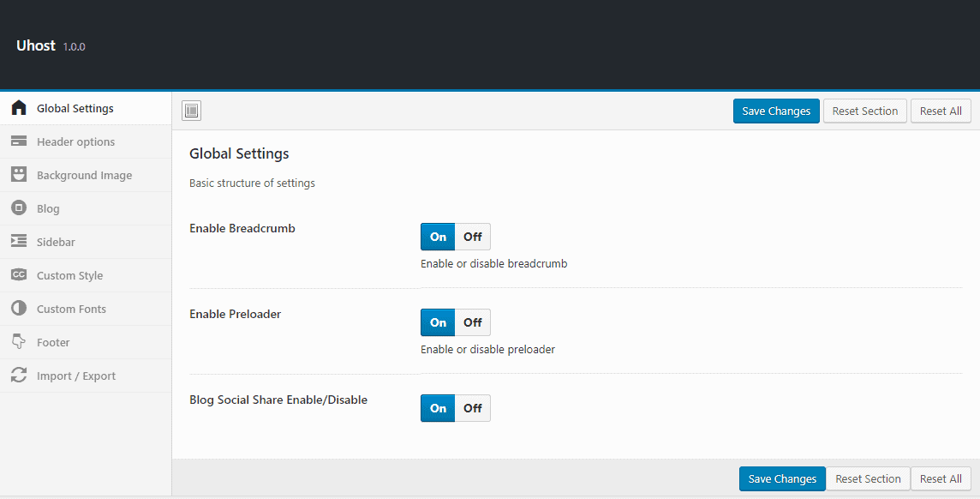The height and width of the screenshot is (499, 980).
Task: Click the Sidebar section icon
Action: coord(19,242)
